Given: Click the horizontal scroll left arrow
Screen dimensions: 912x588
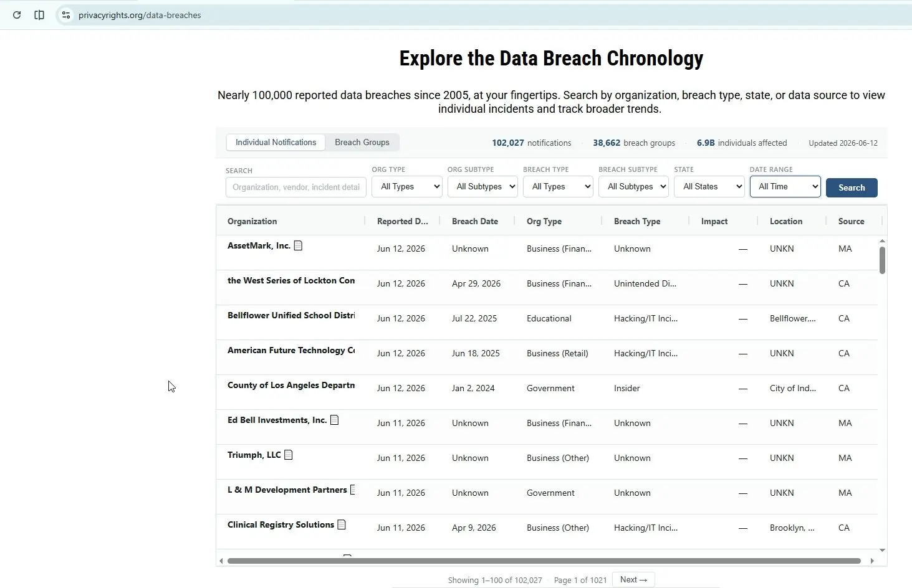Looking at the screenshot, I should point(221,561).
